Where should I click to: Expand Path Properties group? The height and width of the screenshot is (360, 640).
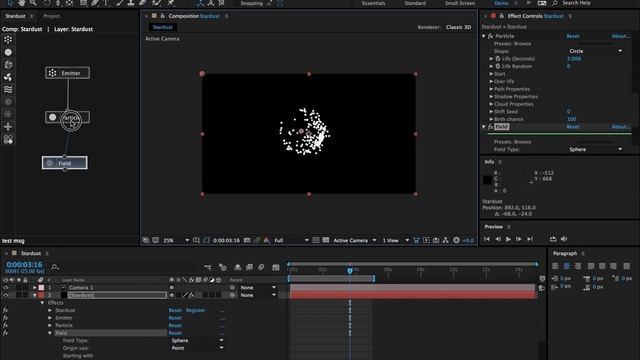point(491,89)
